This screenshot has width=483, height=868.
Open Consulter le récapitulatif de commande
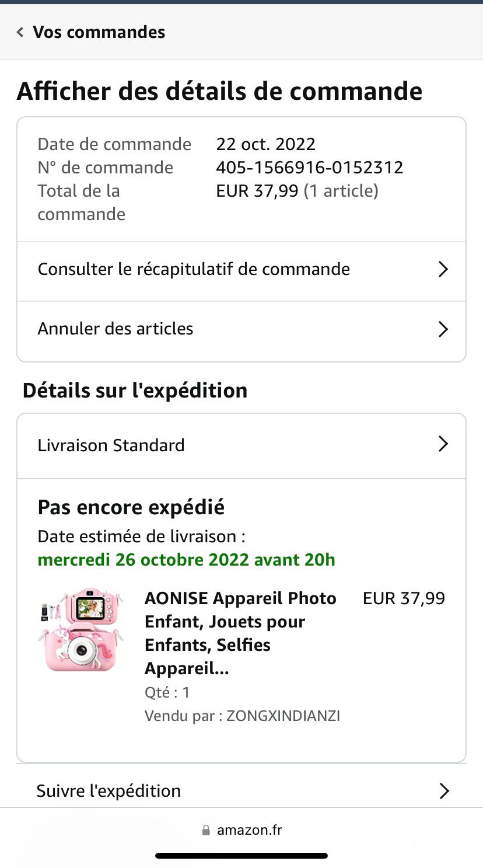(194, 269)
